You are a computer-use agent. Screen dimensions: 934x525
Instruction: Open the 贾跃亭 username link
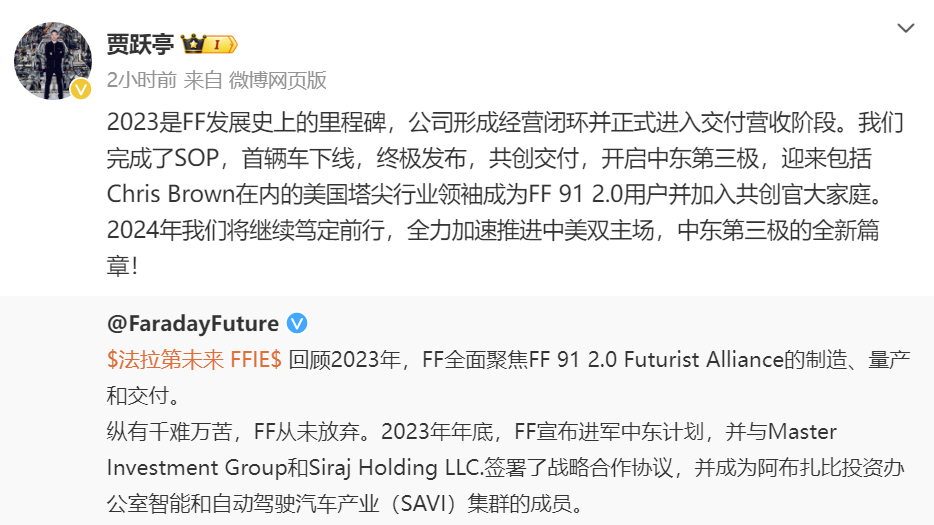tap(141, 44)
